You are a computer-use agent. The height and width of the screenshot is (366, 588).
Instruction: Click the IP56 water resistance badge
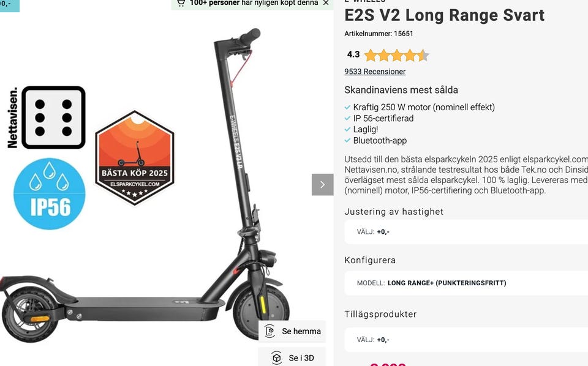click(x=50, y=193)
